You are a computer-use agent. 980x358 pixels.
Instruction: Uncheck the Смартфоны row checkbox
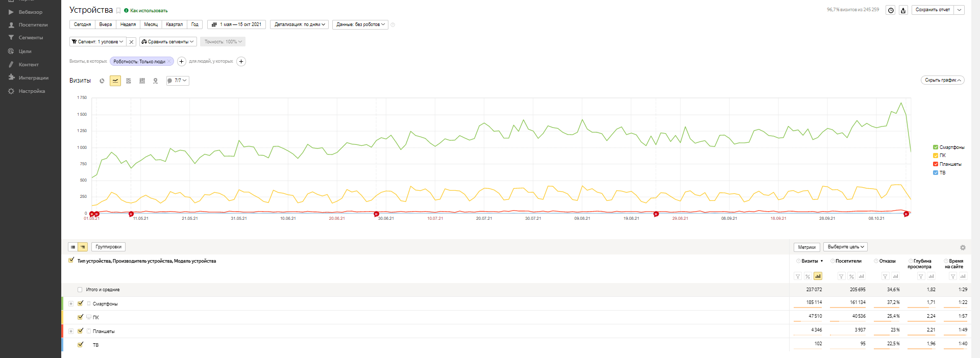point(81,303)
